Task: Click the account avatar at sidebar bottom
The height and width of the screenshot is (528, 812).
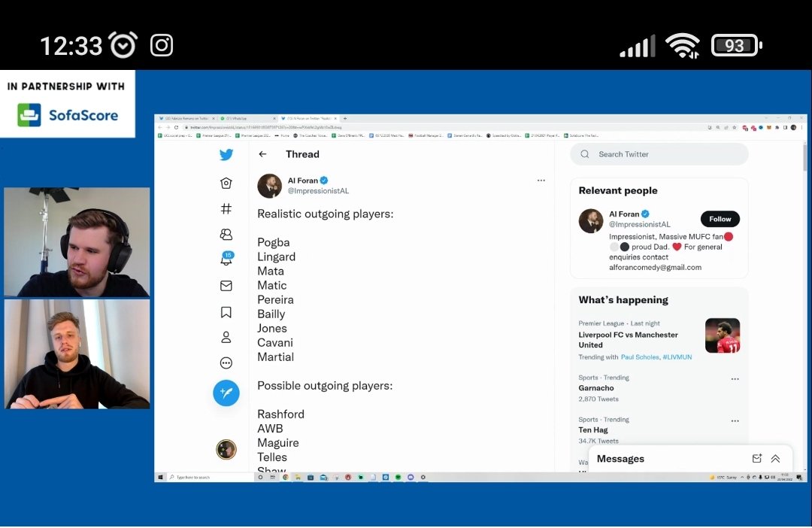Action: (226, 449)
